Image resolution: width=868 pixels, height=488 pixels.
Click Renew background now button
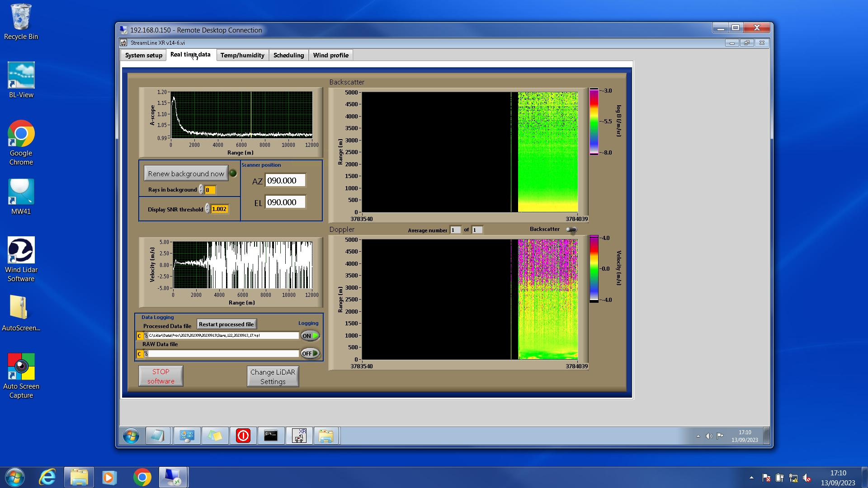click(186, 174)
